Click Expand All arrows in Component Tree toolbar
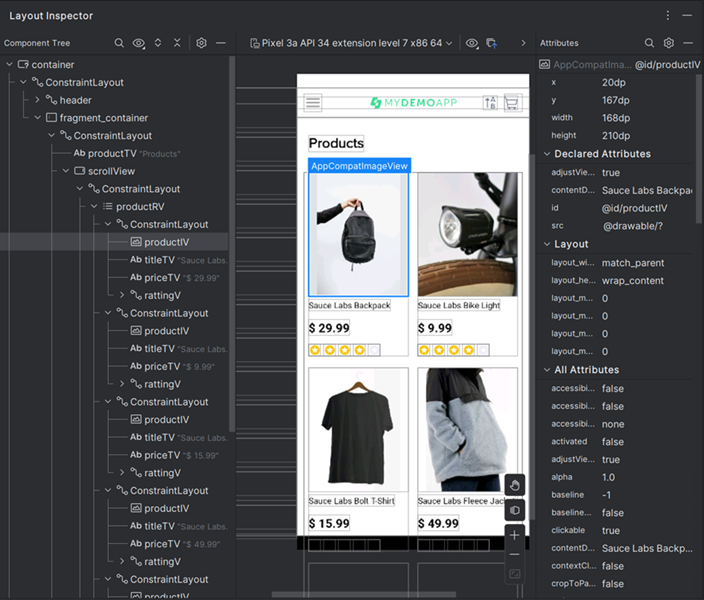Screen dimensions: 704x600 [158, 44]
